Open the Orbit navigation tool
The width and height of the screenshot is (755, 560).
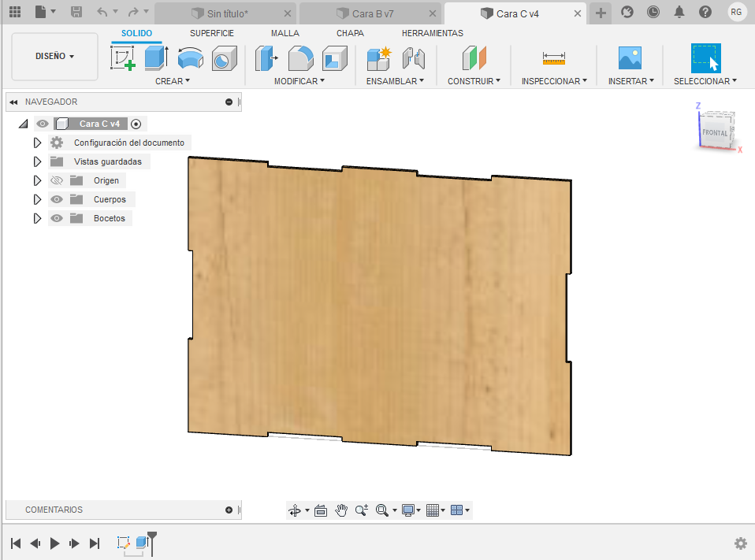(295, 510)
